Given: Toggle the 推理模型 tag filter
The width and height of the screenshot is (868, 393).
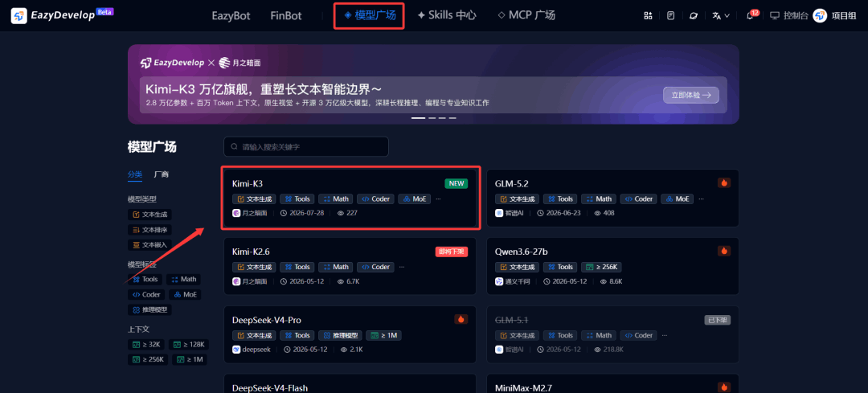Looking at the screenshot, I should pyautogui.click(x=149, y=309).
